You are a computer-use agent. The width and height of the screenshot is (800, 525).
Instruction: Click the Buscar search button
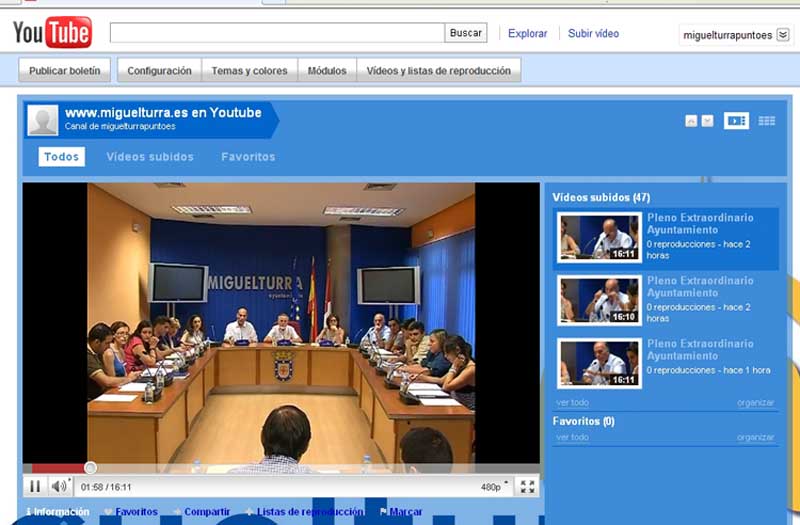click(465, 33)
